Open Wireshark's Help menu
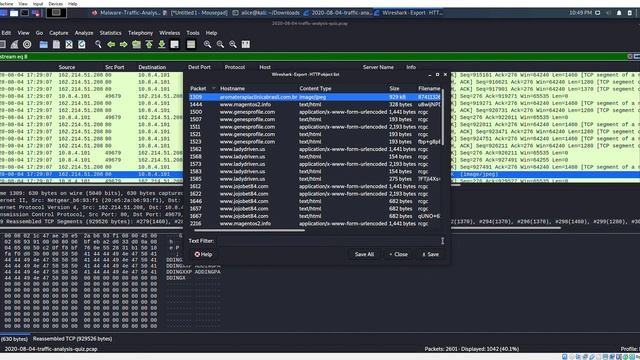The width and height of the screenshot is (640, 360). pyautogui.click(x=211, y=33)
